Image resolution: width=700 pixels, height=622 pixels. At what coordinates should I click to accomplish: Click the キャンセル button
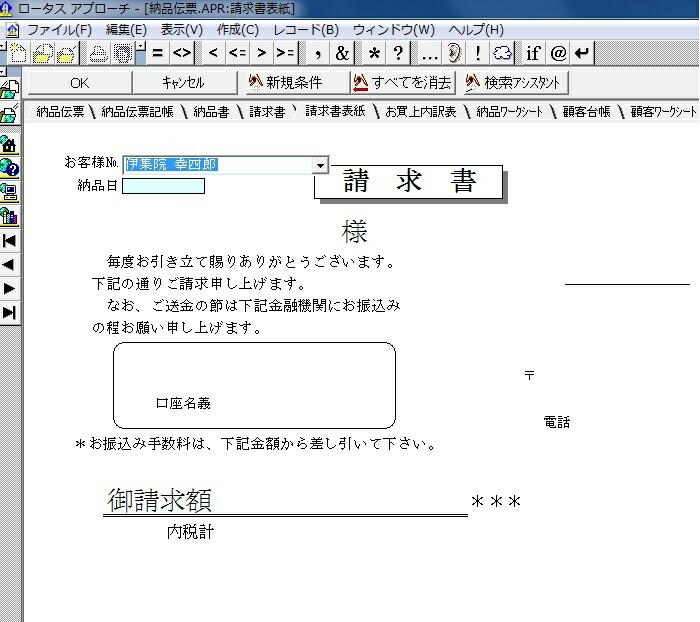tap(184, 83)
